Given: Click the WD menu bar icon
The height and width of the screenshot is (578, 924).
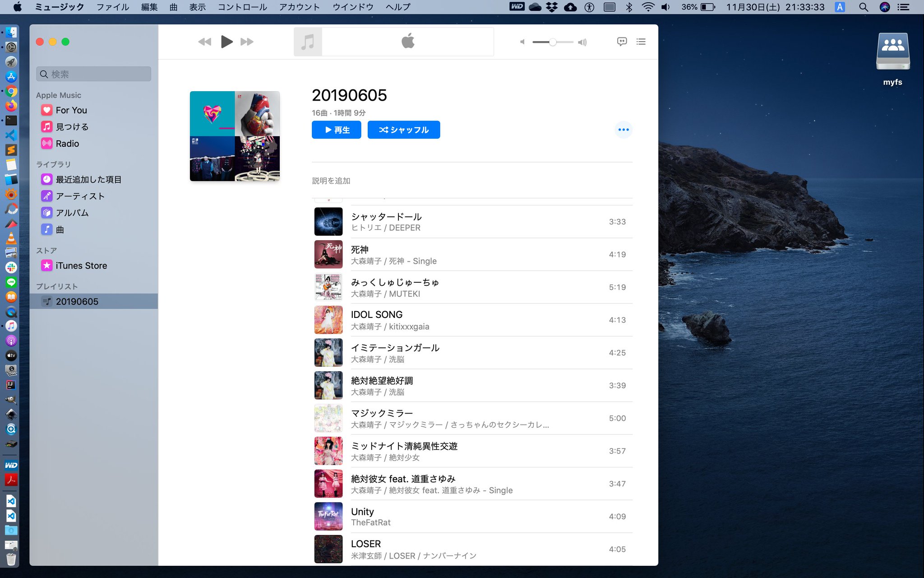Looking at the screenshot, I should point(517,6).
